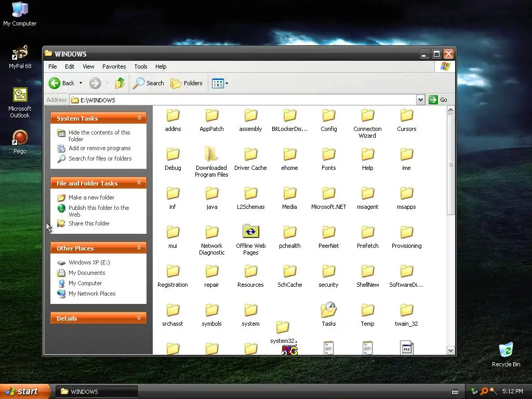Toggle the Folders tree pane
532x399 pixels.
click(x=187, y=83)
